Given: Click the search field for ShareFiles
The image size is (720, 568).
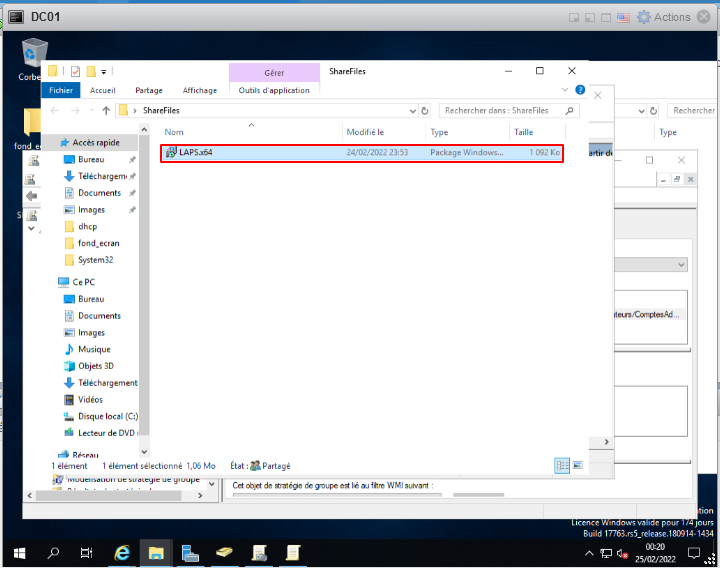Looking at the screenshot, I should click(500, 111).
